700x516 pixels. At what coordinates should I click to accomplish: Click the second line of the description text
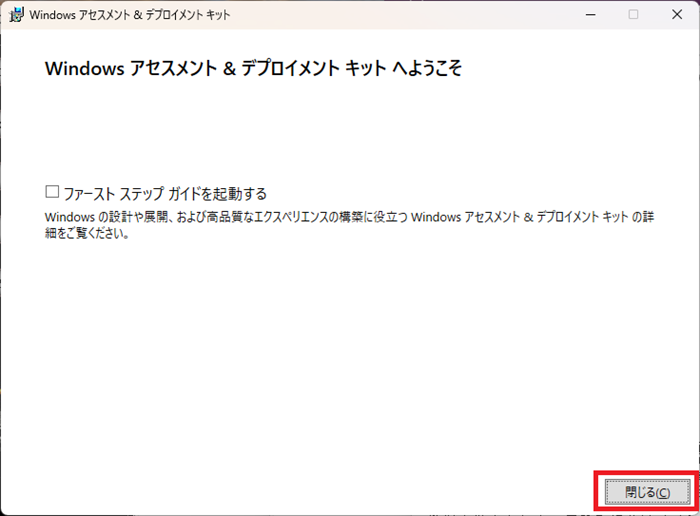[88, 236]
